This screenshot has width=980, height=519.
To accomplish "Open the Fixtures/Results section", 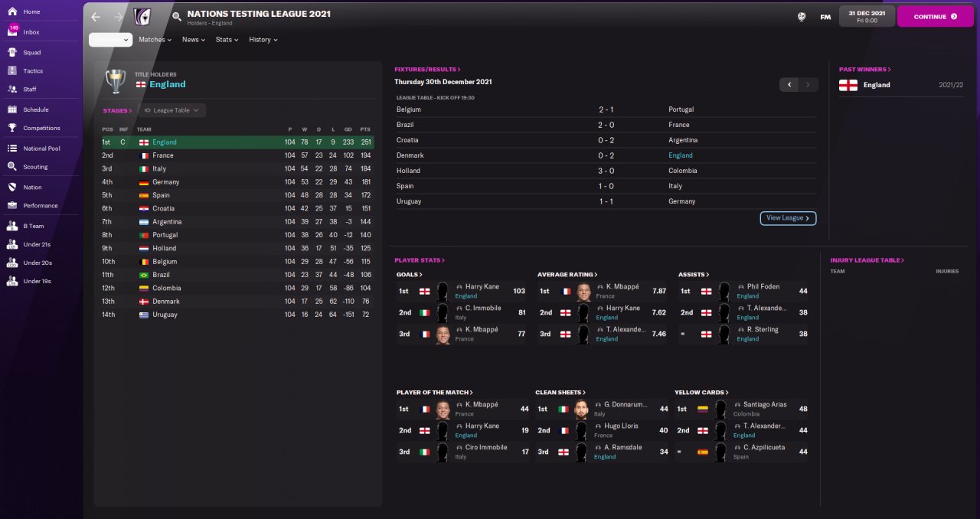I will pyautogui.click(x=427, y=69).
